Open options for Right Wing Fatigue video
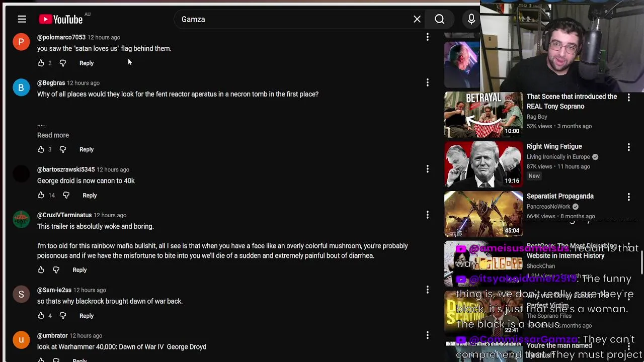Image resolution: width=644 pixels, height=362 pixels. (x=628, y=147)
